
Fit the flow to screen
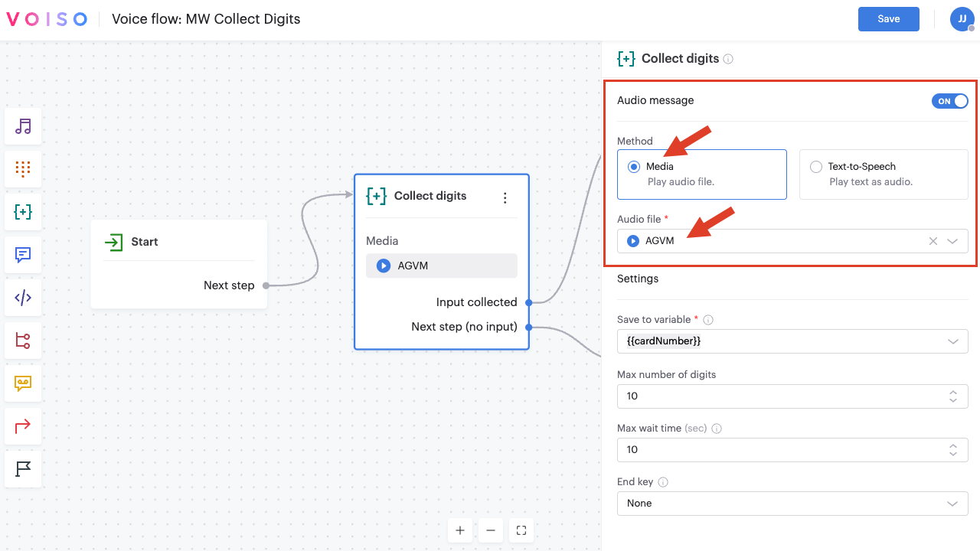click(x=521, y=530)
